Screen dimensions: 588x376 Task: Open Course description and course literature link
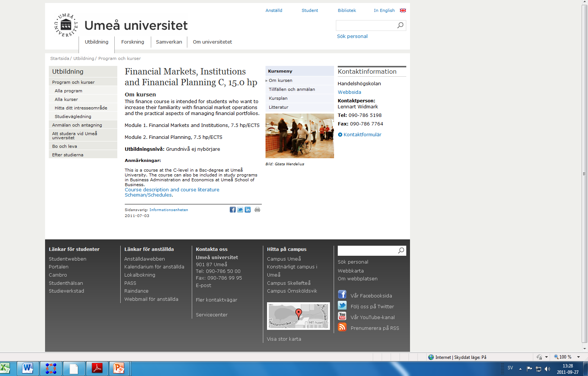[172, 190]
